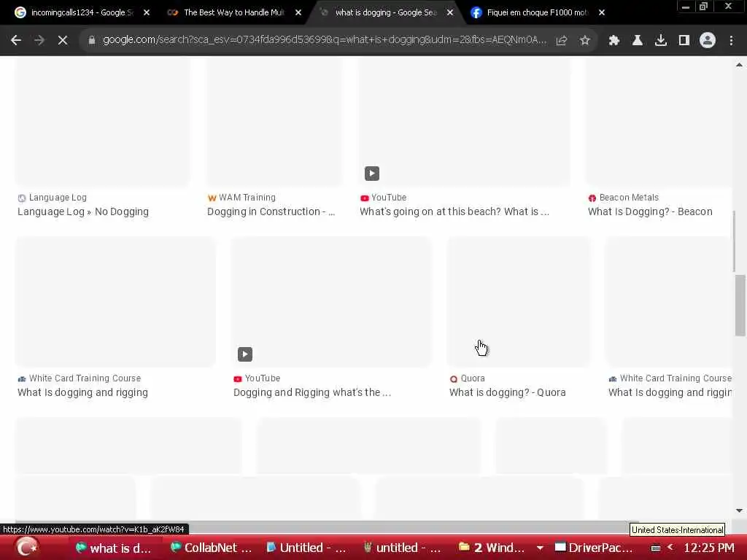Open What is dogging? - Quora result
The height and width of the screenshot is (560, 747).
pos(508,392)
